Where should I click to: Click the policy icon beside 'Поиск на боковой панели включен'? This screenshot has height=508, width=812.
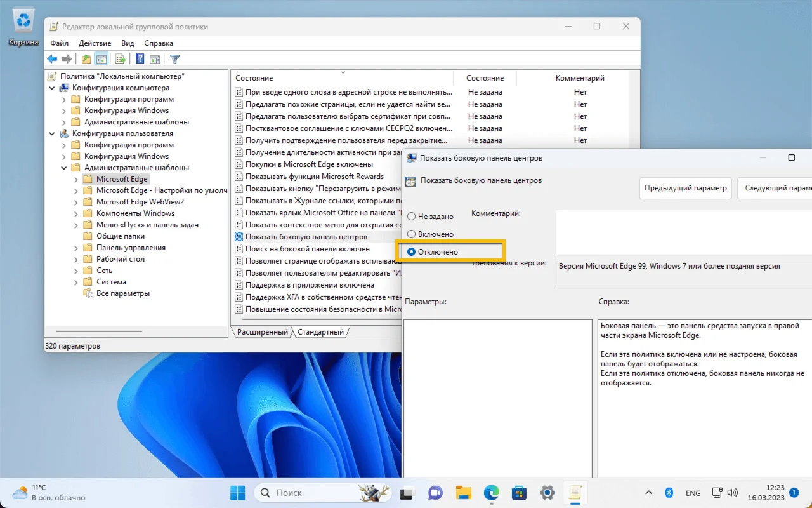[239, 249]
